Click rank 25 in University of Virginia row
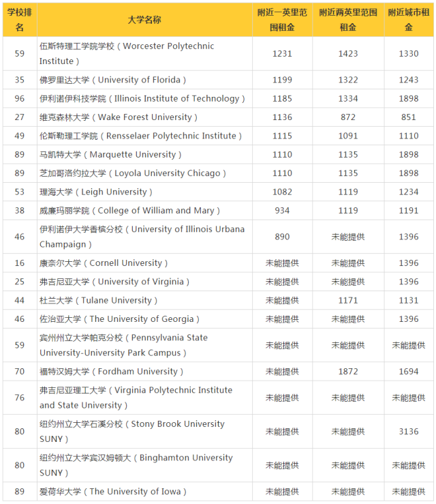 point(20,282)
